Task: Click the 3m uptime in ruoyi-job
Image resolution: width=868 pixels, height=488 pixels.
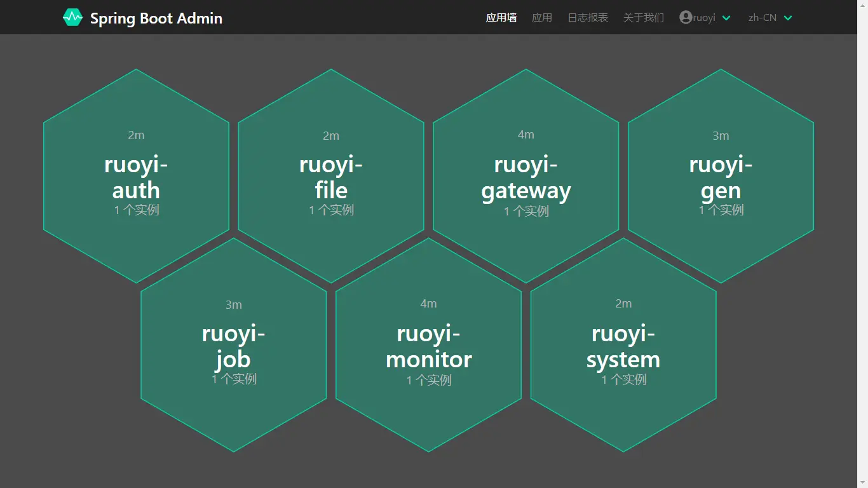Action: 234,305
